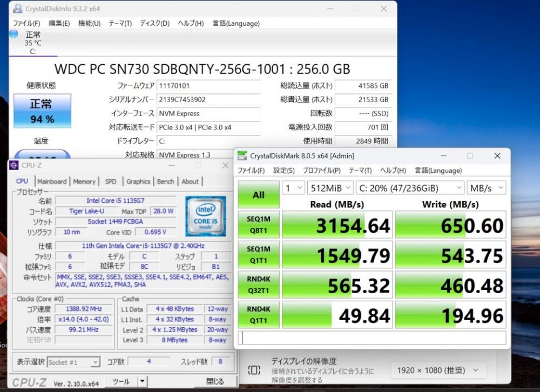
Task: Click the 650.60 sequential write result
Action: point(450,225)
